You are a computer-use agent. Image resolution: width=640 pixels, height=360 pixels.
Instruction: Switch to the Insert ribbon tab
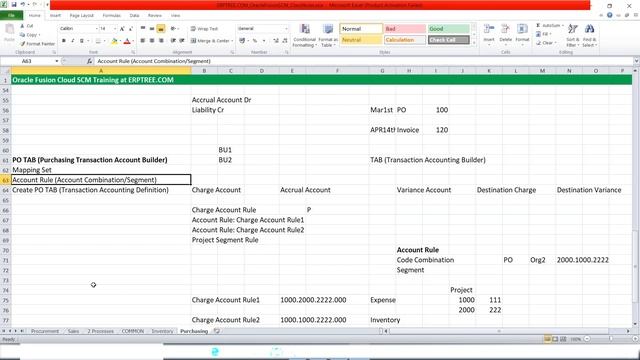click(55, 15)
